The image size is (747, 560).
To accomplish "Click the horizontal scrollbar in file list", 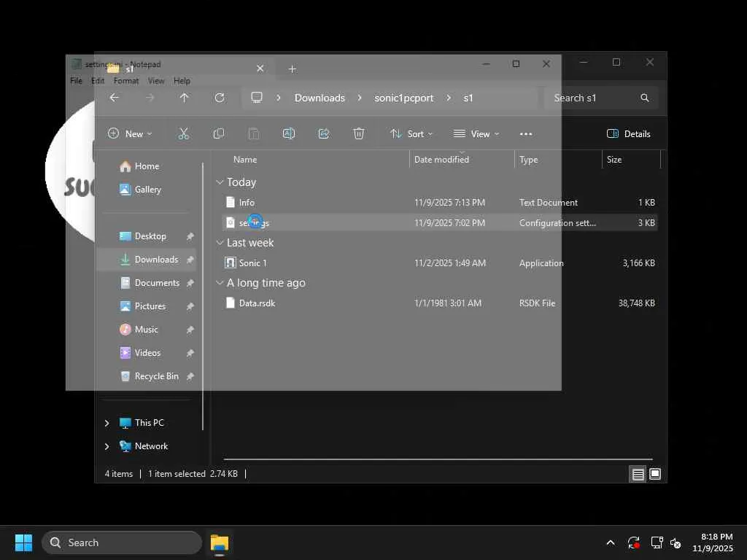I will 438,459.
